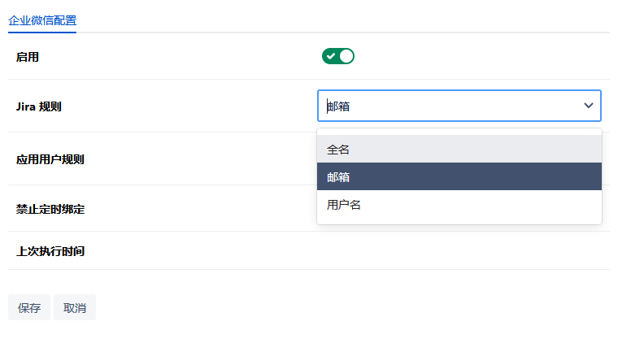This screenshot has width=644, height=343.
Task: Click the blue underline under 企业微信配置
Action: coord(42,33)
